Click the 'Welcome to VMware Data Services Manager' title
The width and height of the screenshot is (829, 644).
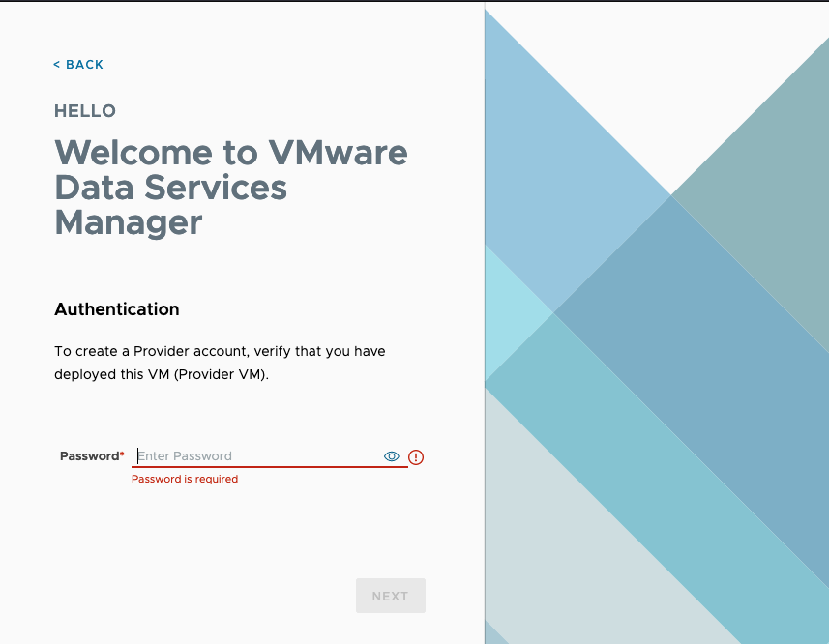231,188
